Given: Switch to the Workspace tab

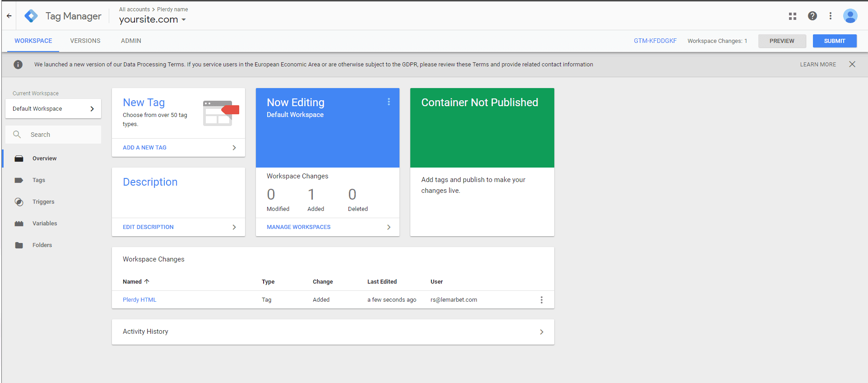Looking at the screenshot, I should pyautogui.click(x=33, y=41).
